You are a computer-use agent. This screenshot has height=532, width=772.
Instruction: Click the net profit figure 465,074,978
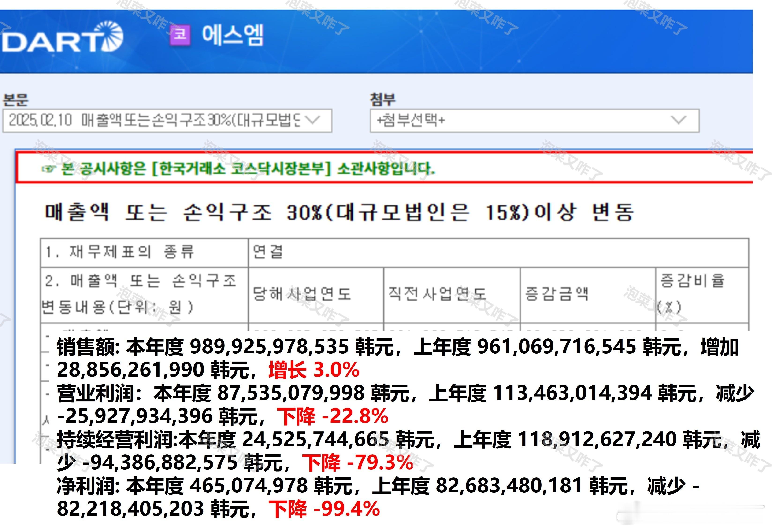click(x=249, y=486)
